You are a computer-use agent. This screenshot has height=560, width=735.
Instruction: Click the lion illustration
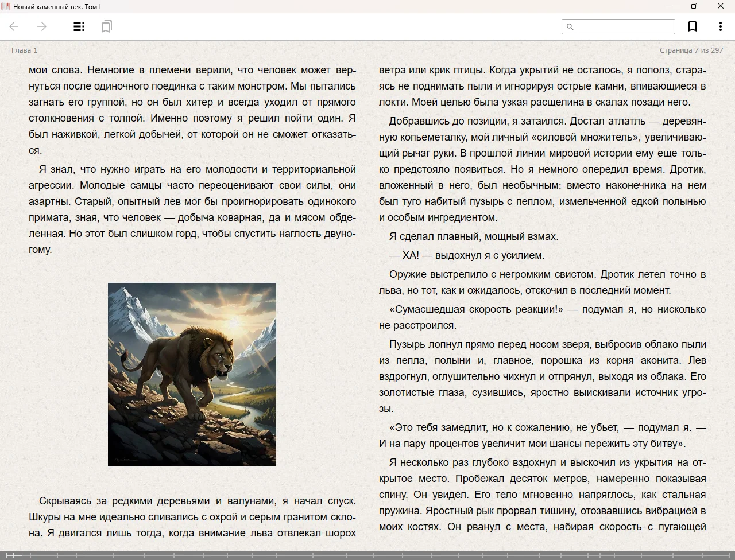tap(192, 374)
